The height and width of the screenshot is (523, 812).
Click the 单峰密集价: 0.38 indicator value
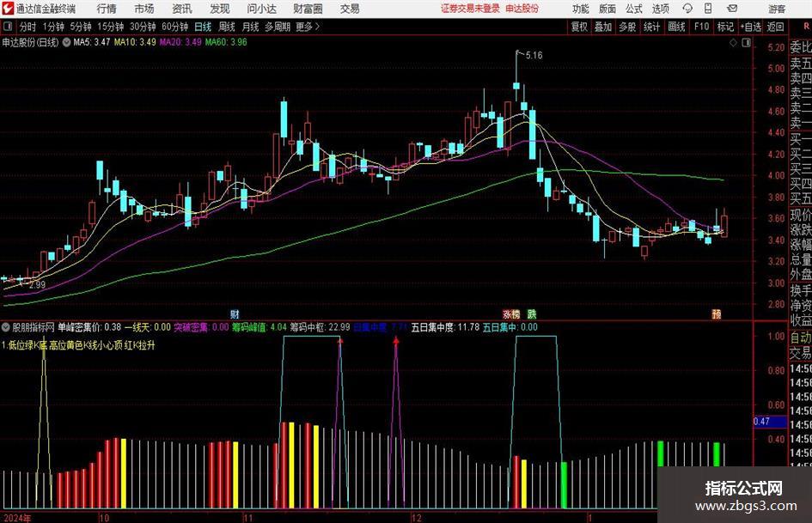[89, 327]
